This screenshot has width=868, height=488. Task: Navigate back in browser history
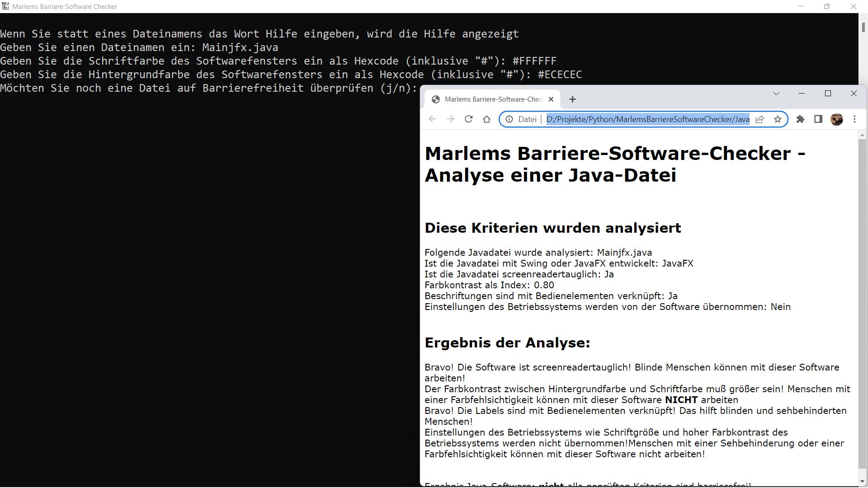tap(432, 119)
